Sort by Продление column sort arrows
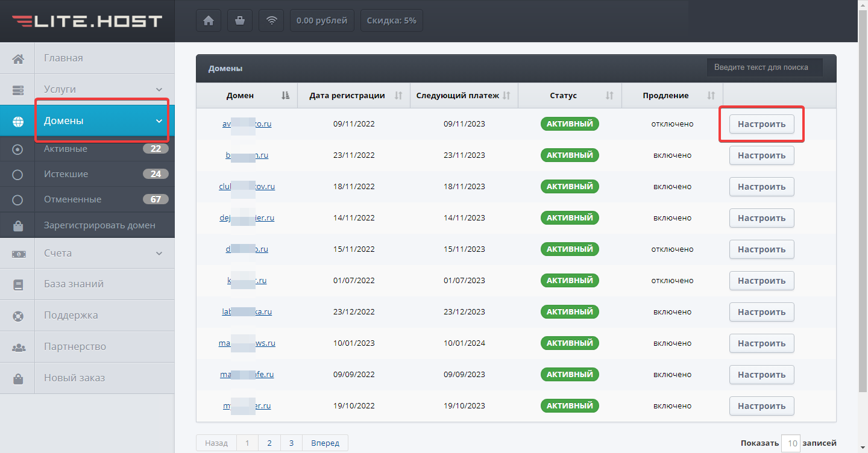868x453 pixels. point(711,95)
